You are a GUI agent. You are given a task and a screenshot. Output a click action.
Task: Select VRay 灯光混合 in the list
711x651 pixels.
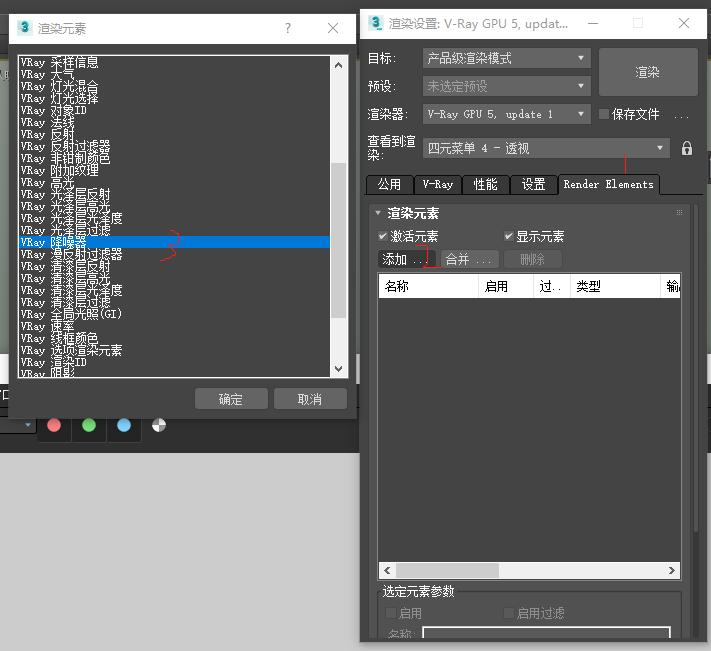tap(174, 86)
